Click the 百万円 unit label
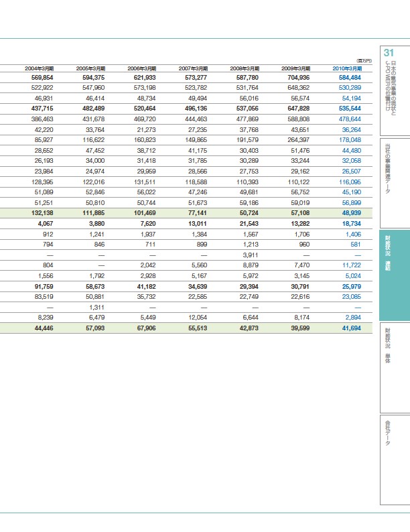This screenshot has width=410, height=532. pyautogui.click(x=364, y=61)
